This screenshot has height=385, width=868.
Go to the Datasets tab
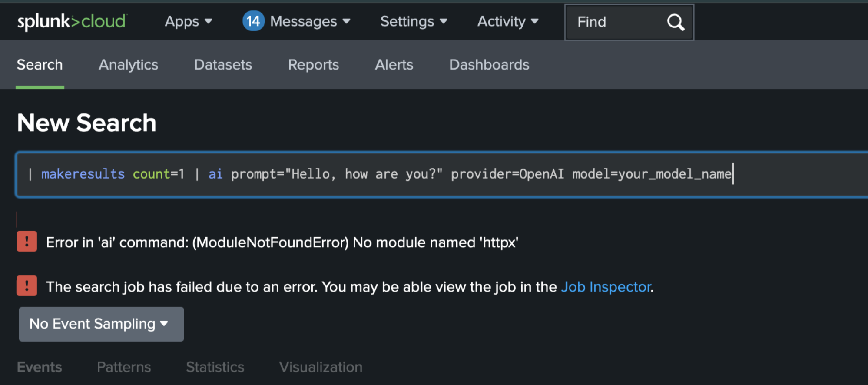223,65
